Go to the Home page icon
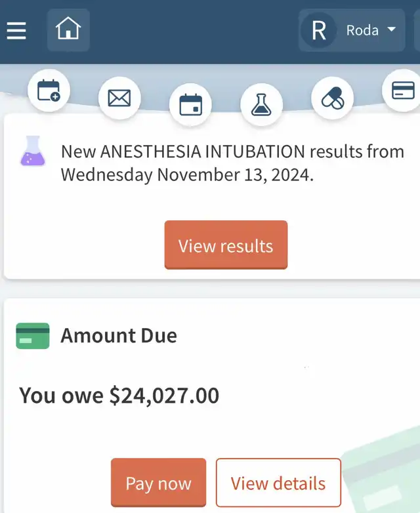Image resolution: width=420 pixels, height=513 pixels. (x=68, y=30)
